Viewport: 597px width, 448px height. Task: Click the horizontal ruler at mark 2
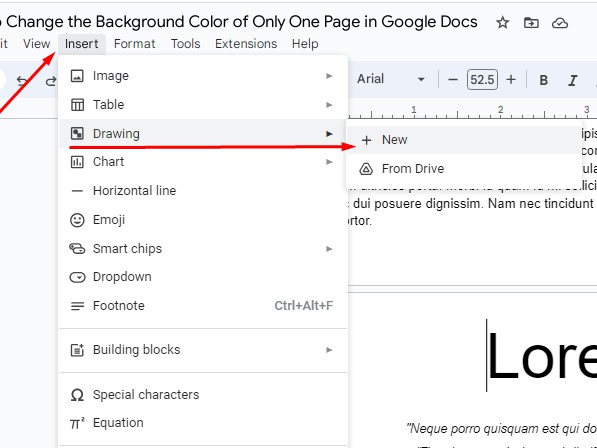[500, 110]
